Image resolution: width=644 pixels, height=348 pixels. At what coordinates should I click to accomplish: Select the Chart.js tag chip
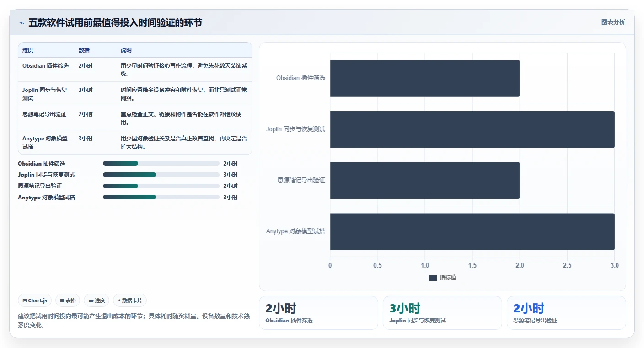click(x=35, y=300)
